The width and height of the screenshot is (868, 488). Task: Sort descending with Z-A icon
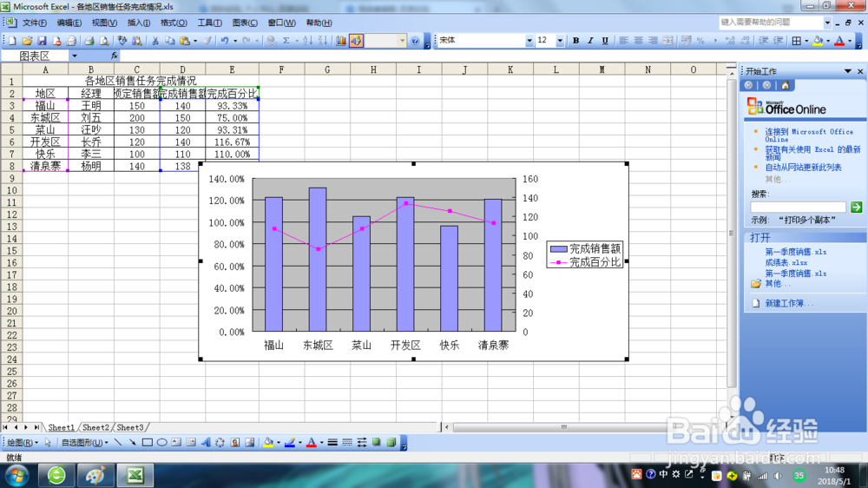click(x=322, y=41)
